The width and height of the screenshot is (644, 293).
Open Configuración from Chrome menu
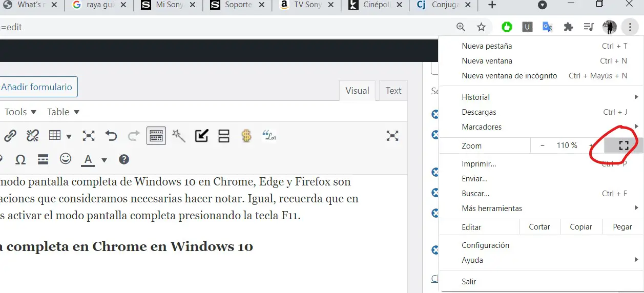click(541, 246)
